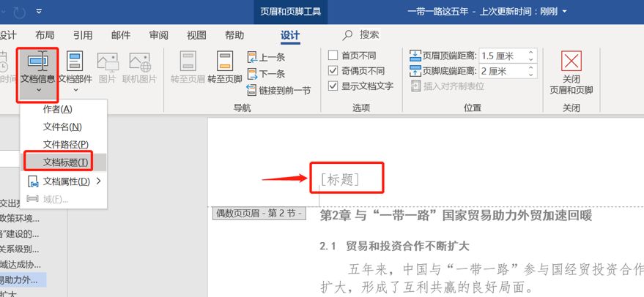Click the 文档部件 (Quick Parts) icon
Viewport: 644px width, 297px height.
click(x=75, y=61)
